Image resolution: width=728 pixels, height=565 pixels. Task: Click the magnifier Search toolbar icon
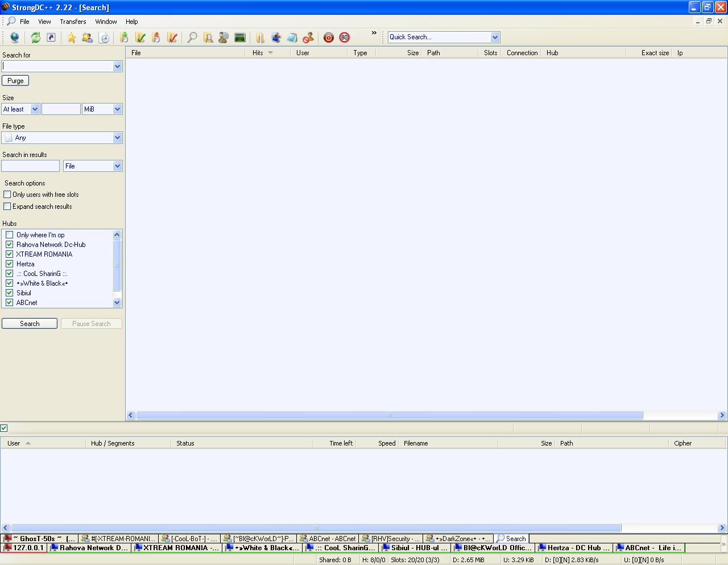pyautogui.click(x=192, y=38)
